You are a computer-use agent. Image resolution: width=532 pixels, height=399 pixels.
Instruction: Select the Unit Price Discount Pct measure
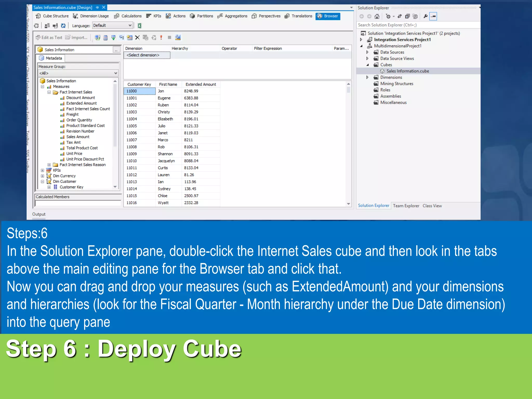pyautogui.click(x=85, y=159)
